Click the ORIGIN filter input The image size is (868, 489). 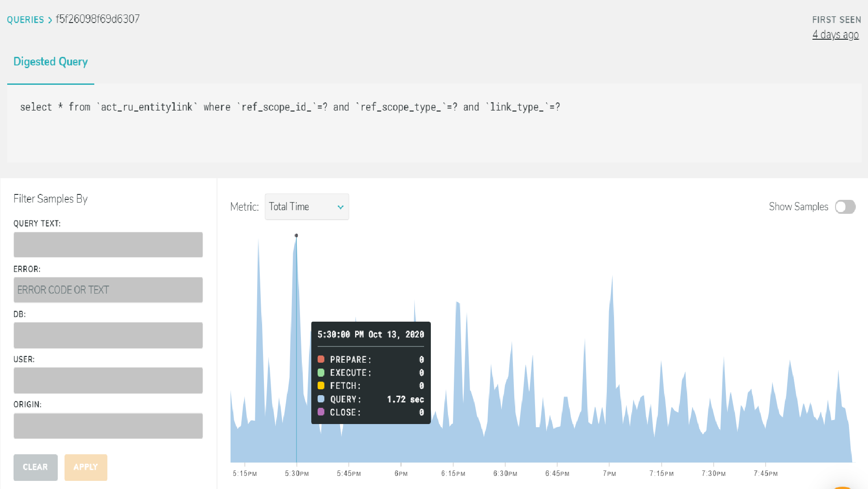[x=108, y=425]
